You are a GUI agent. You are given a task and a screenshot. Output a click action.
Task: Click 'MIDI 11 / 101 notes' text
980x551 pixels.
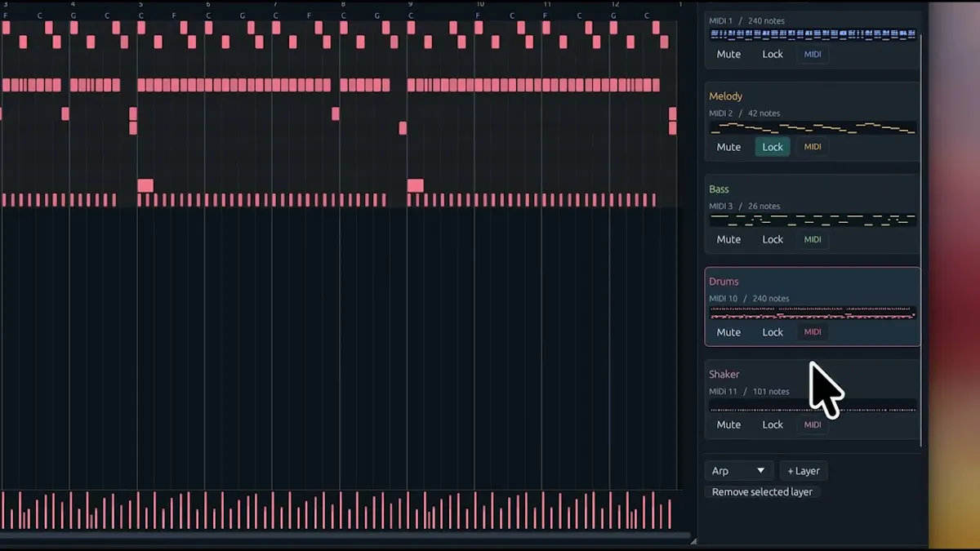point(749,392)
